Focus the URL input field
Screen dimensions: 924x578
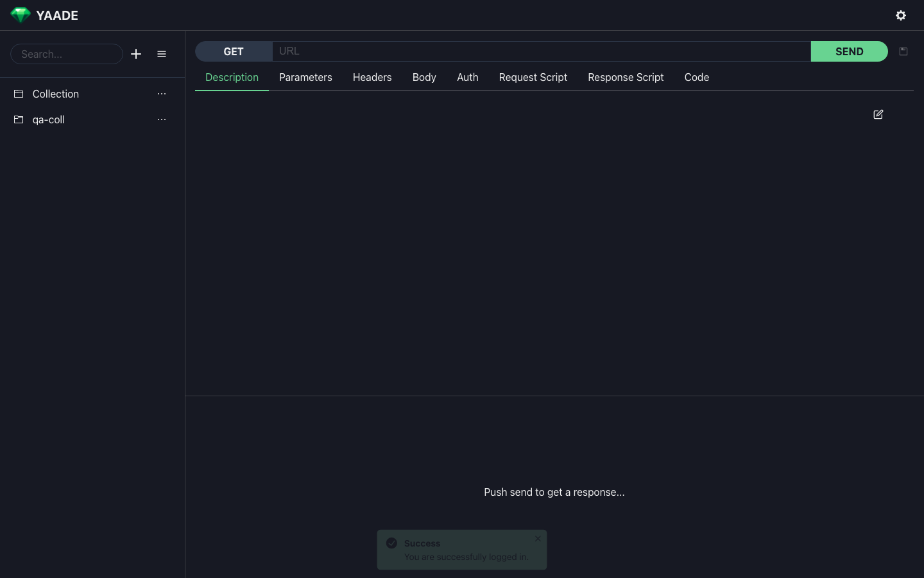[x=542, y=51]
